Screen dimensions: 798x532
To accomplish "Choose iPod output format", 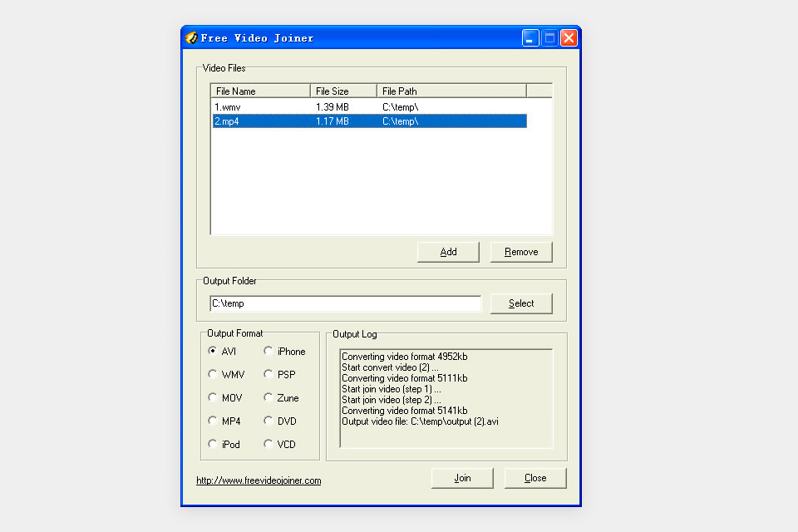I will [213, 444].
